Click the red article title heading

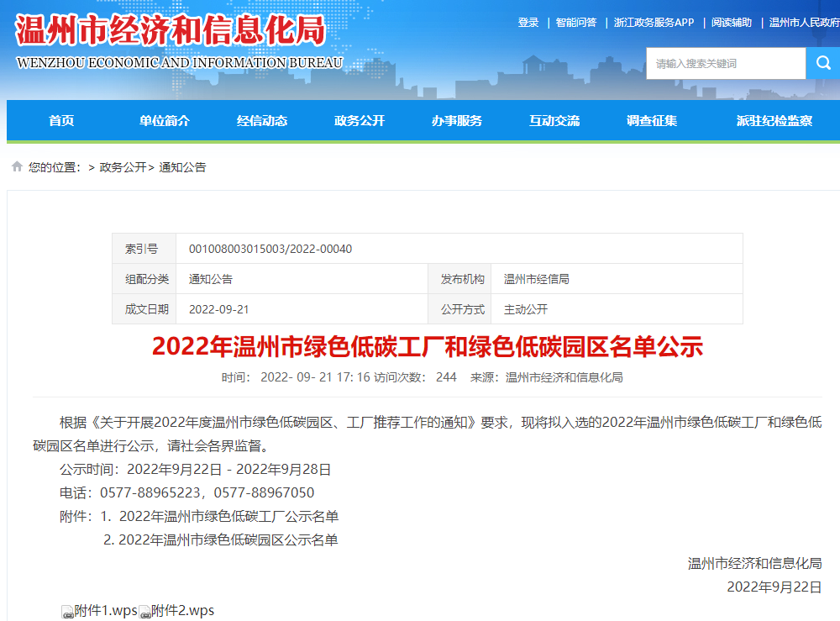428,347
